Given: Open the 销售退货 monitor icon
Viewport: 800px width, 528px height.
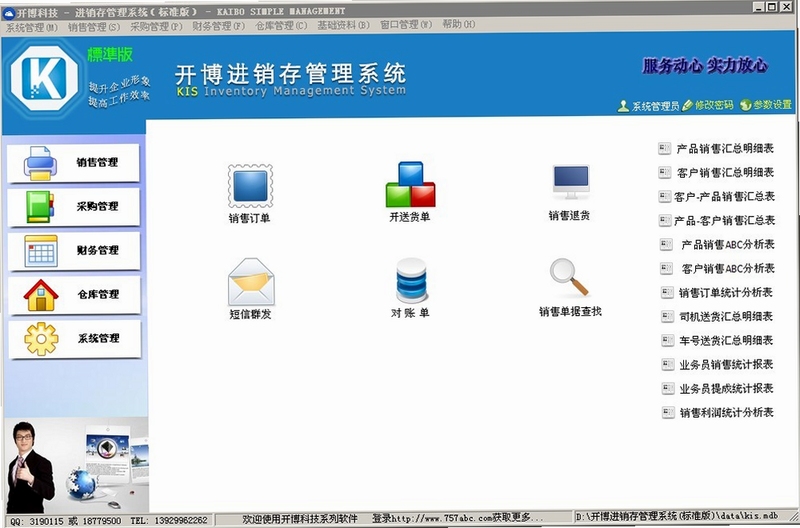Looking at the screenshot, I should (570, 182).
